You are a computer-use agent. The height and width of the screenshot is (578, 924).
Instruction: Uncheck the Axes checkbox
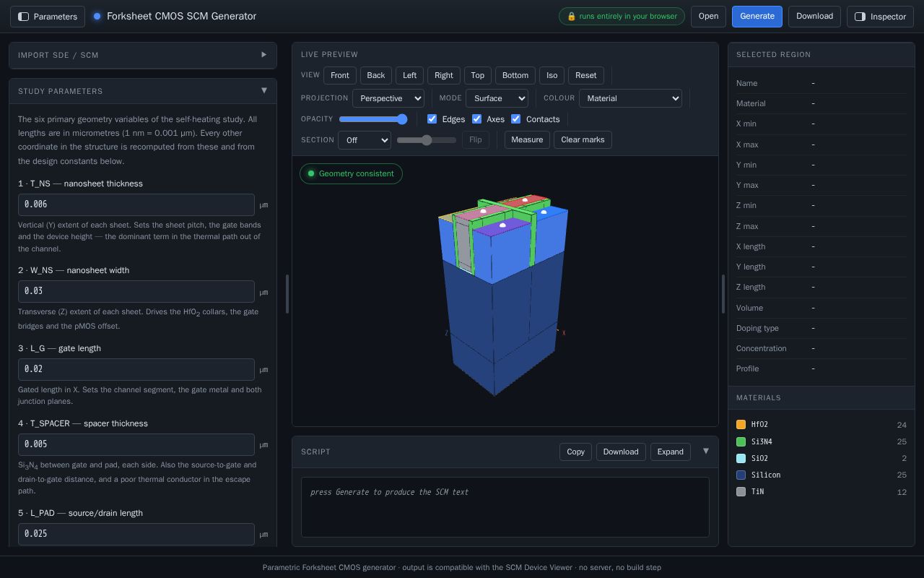point(476,119)
